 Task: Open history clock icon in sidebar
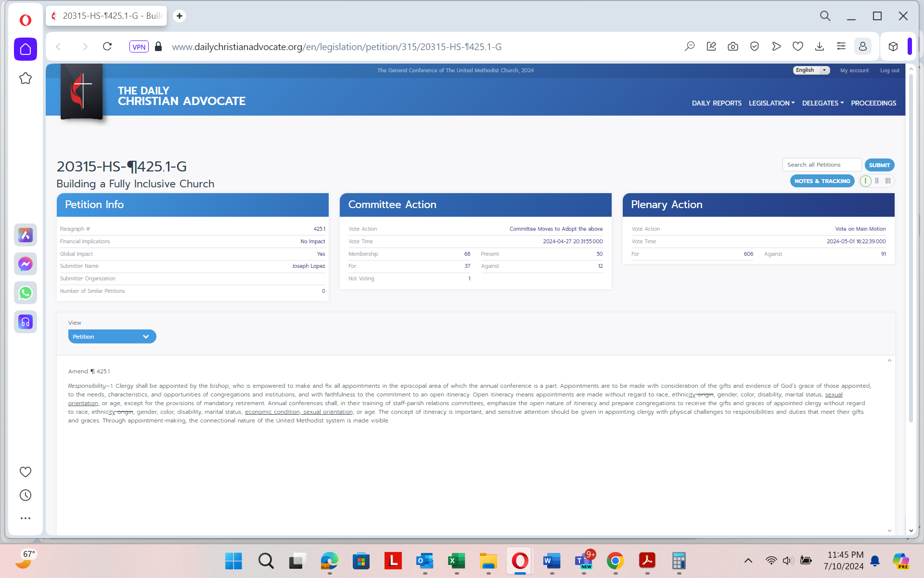[26, 495]
